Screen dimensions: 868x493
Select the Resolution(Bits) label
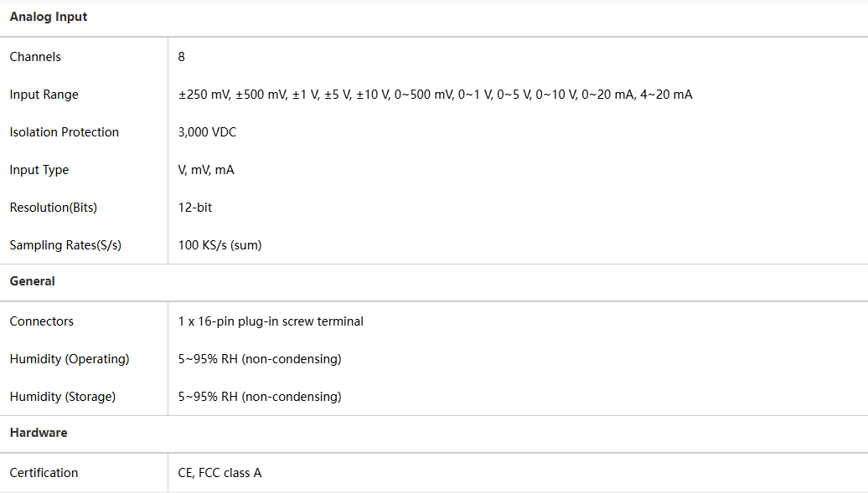coord(54,208)
